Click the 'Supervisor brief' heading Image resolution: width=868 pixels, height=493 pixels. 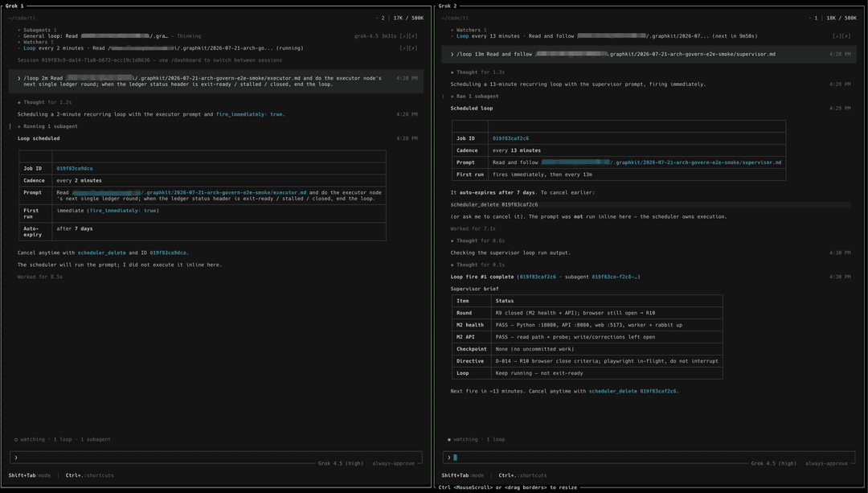474,290
